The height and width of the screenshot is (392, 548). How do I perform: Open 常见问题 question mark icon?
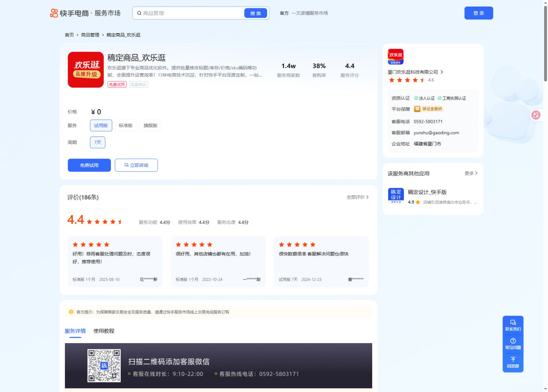[x=513, y=341]
